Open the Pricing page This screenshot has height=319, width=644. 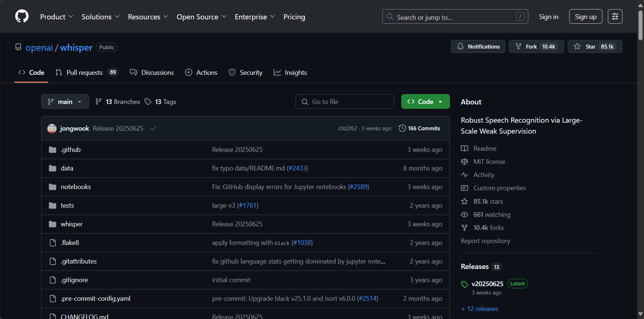coord(294,17)
